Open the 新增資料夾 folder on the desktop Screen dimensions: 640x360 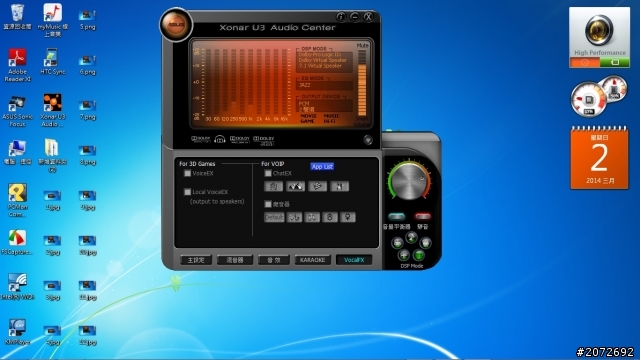53,156
